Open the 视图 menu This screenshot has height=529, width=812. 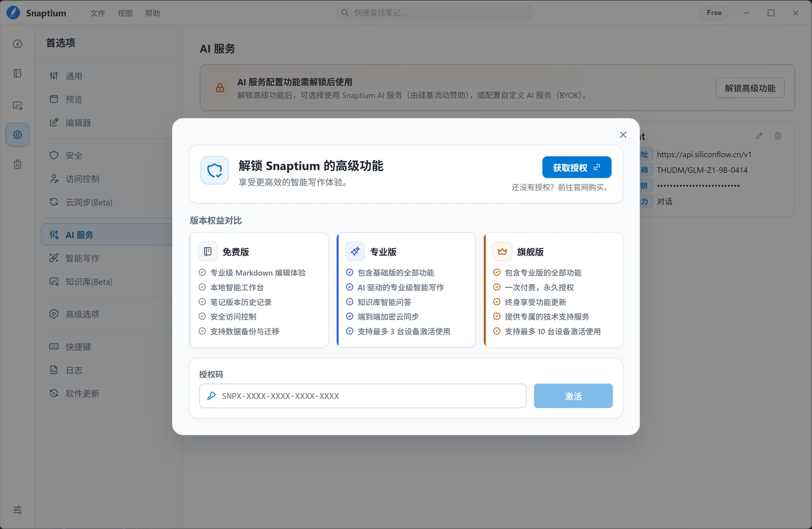pos(125,13)
